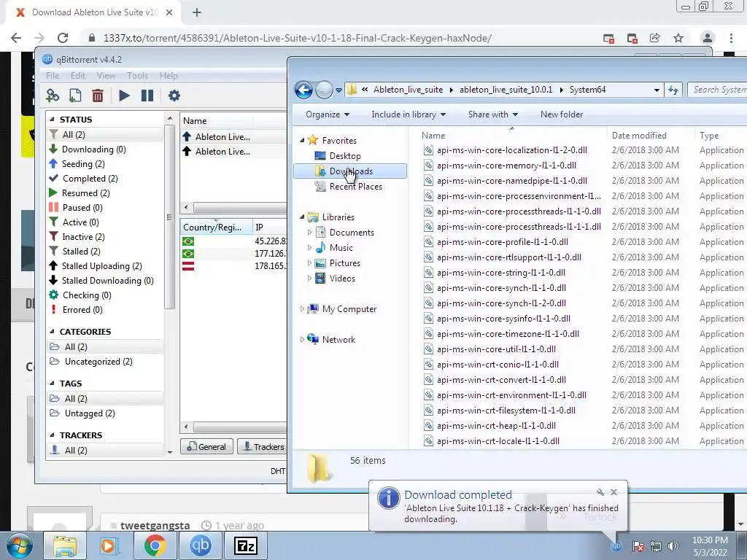Select the Untagged (2) tag filter
Screen dimensions: 747x560
(x=90, y=413)
